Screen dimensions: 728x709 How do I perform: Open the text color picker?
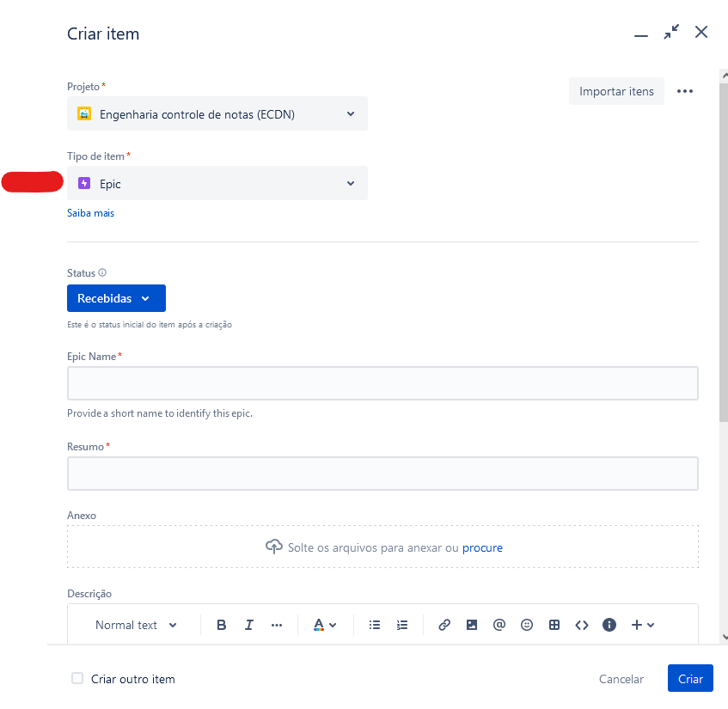coord(325,625)
